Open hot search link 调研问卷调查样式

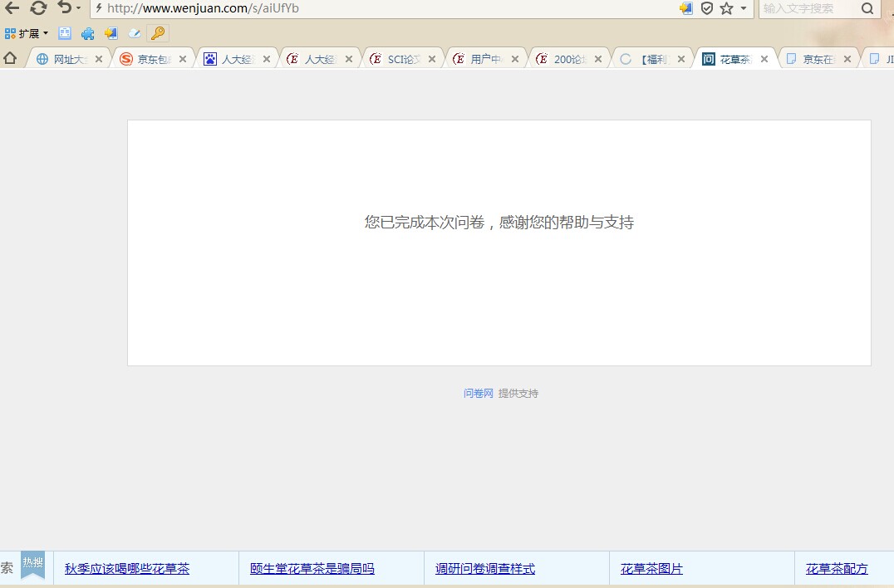point(485,569)
